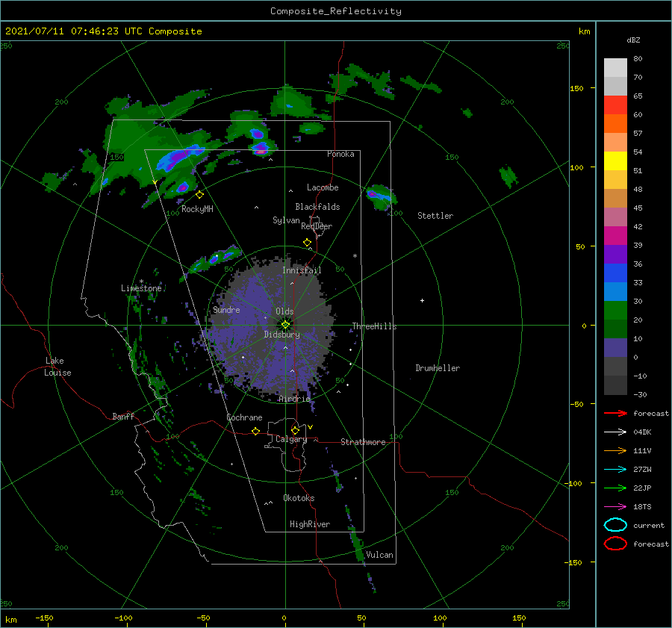Click the magenta 39–42 dBZ swatch
The width and height of the screenshot is (672, 628).
point(615,236)
